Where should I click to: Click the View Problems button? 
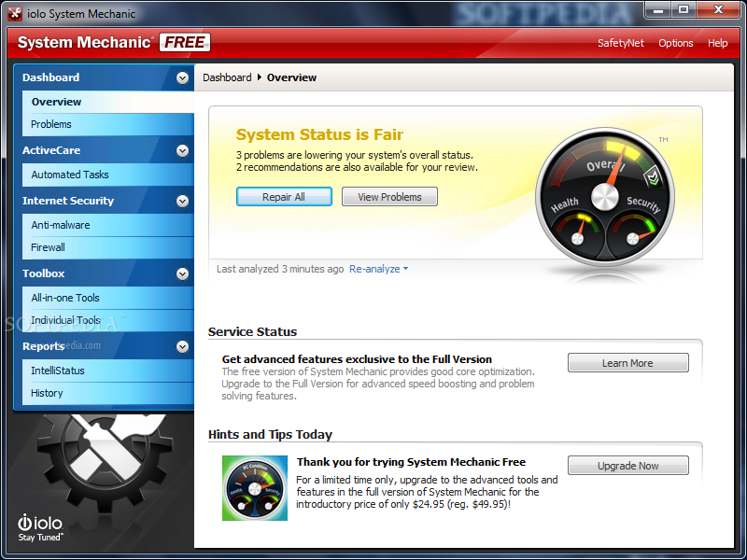click(389, 197)
